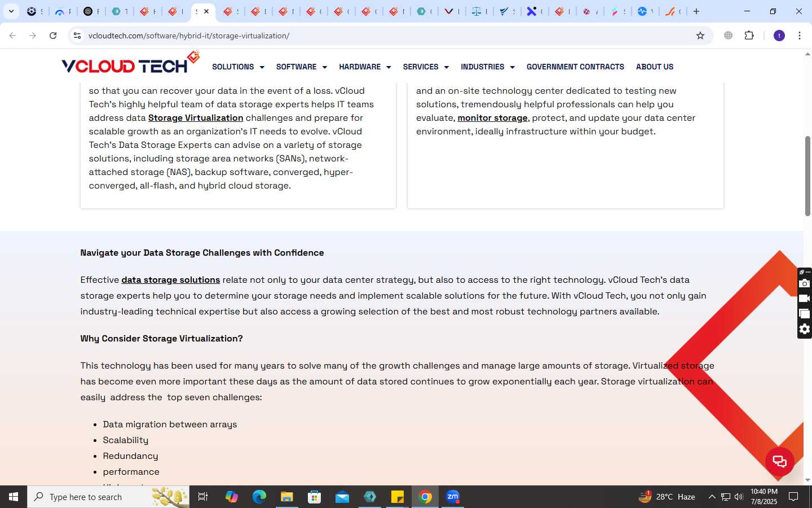Open Microsoft Edge from the taskbar
The image size is (812, 508).
pyautogui.click(x=259, y=497)
